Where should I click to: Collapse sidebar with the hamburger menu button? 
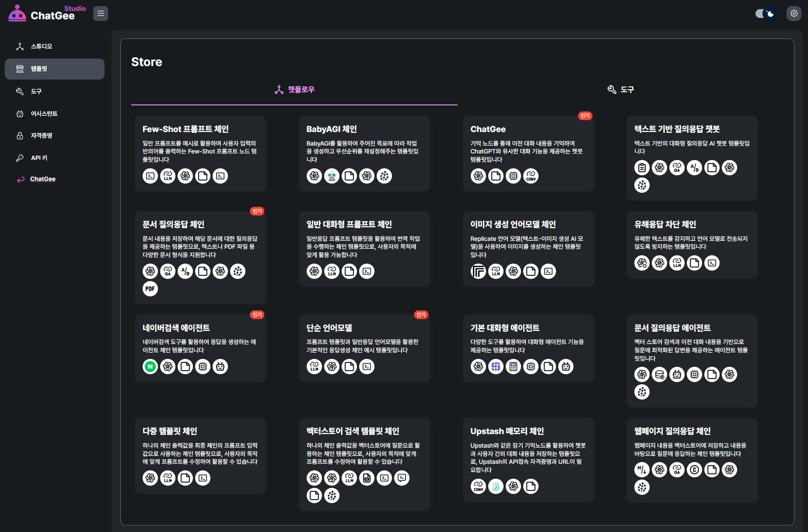click(101, 14)
